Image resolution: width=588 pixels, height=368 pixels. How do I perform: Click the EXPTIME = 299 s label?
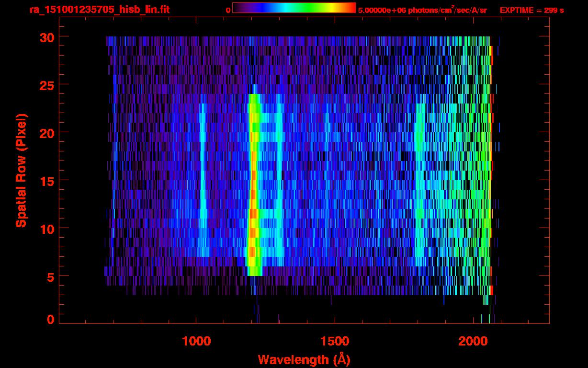pyautogui.click(x=531, y=10)
